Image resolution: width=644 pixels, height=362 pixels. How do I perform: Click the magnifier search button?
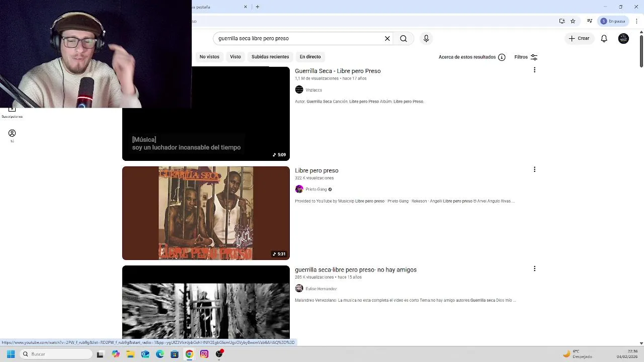pyautogui.click(x=404, y=38)
